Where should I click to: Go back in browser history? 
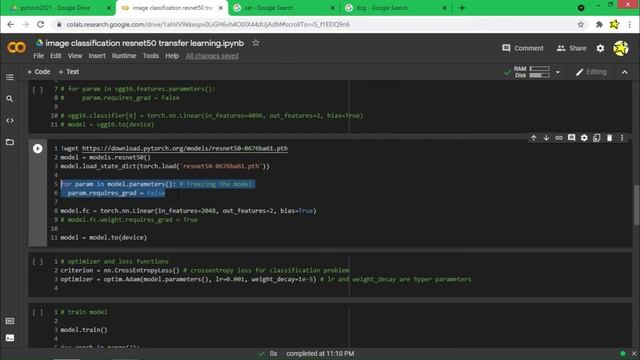click(11, 24)
